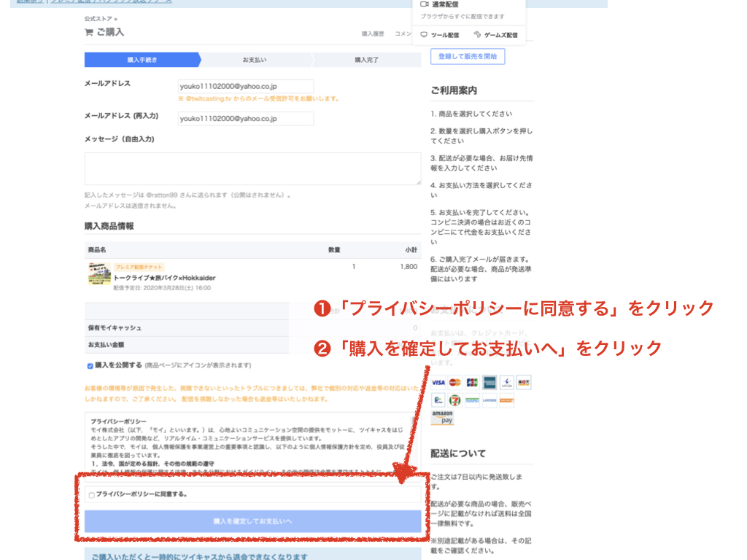Click 登録して販売を開始 button
The height and width of the screenshot is (560, 747).
pyautogui.click(x=468, y=56)
